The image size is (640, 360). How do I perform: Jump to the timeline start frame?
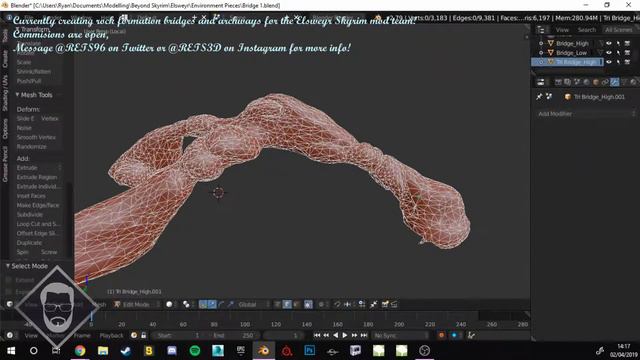coord(317,335)
